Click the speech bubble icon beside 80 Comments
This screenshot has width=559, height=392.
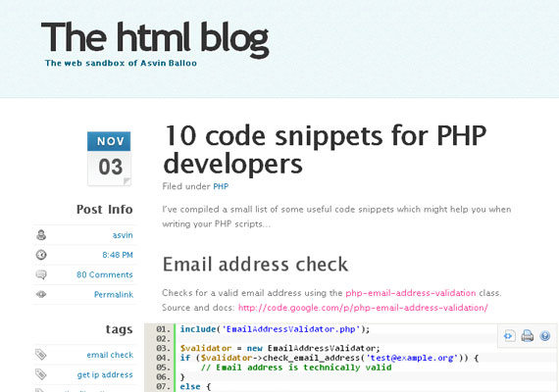41,274
